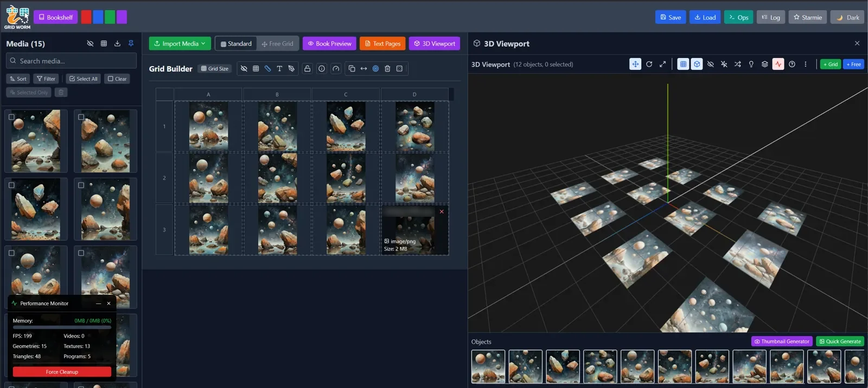The image size is (868, 388).
Task: Tick the checkbox on the first media thumbnail
Action: [x=11, y=117]
